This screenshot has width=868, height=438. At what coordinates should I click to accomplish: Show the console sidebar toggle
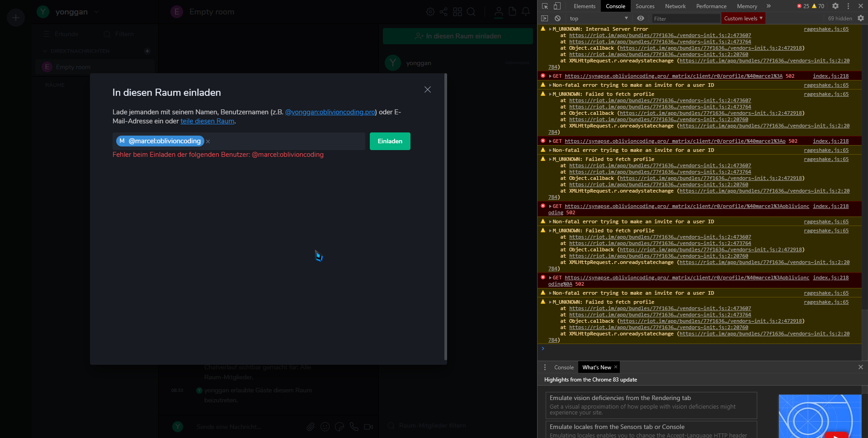click(545, 18)
